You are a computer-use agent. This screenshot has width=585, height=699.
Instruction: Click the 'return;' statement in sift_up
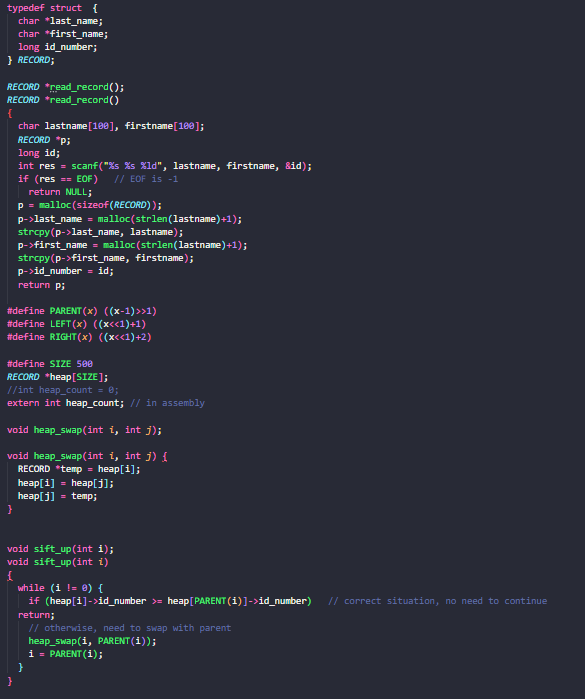36,615
